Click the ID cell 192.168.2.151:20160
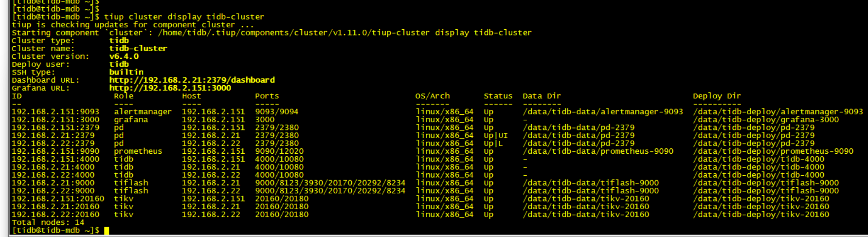Screen dimensions: 868x237 pos(58,199)
